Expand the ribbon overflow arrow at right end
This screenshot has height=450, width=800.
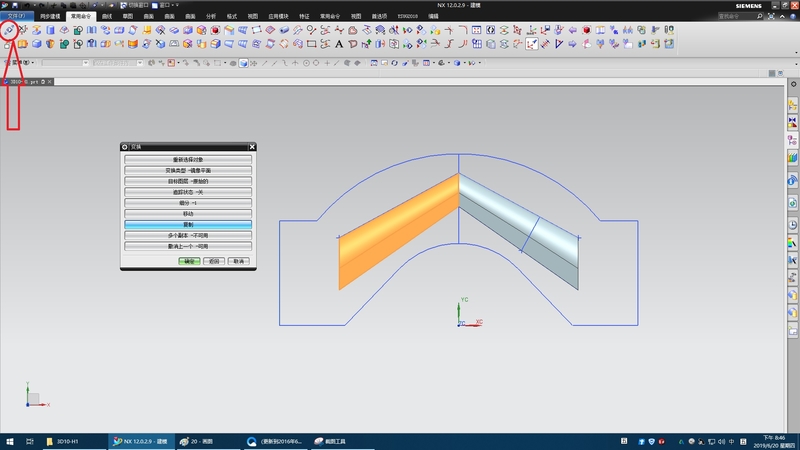coord(796,52)
